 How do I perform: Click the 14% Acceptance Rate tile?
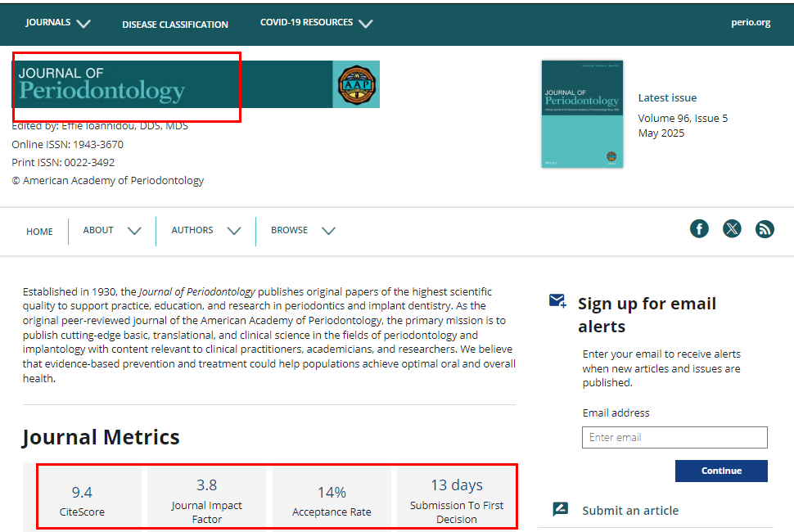332,498
